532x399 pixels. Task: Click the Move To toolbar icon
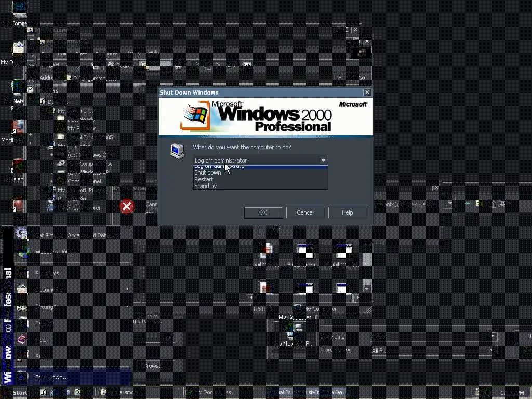point(195,65)
